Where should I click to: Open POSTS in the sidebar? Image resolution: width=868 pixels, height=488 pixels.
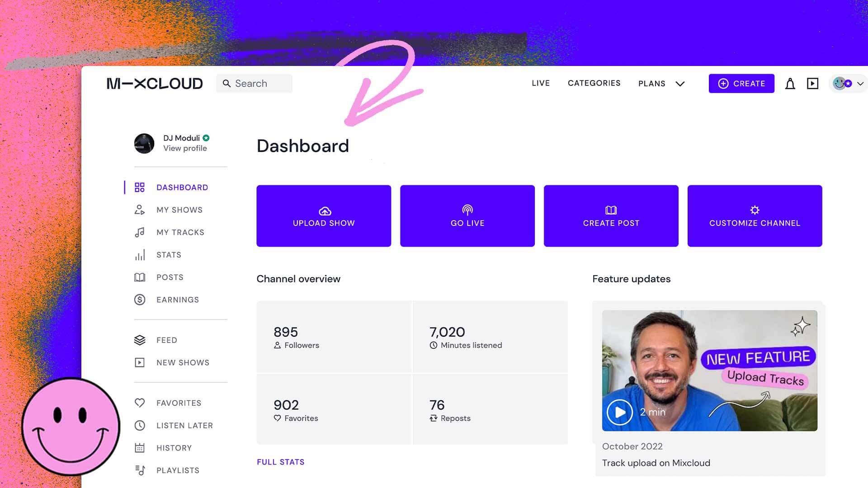170,277
